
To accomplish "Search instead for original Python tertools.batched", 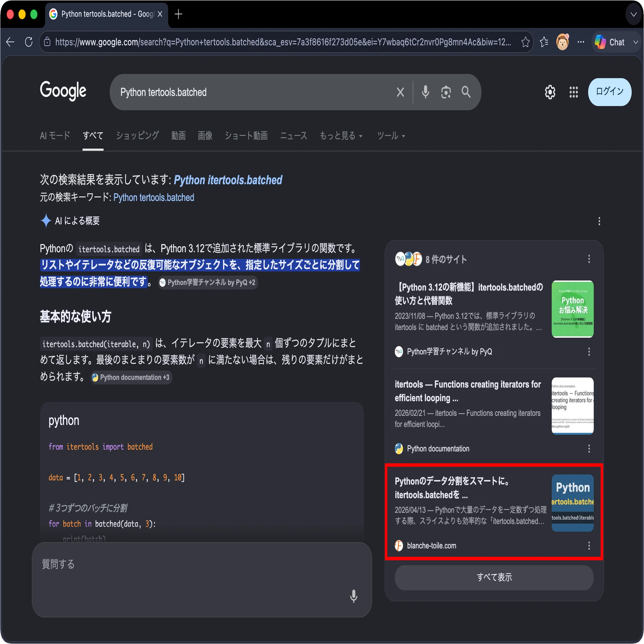I will tap(154, 197).
